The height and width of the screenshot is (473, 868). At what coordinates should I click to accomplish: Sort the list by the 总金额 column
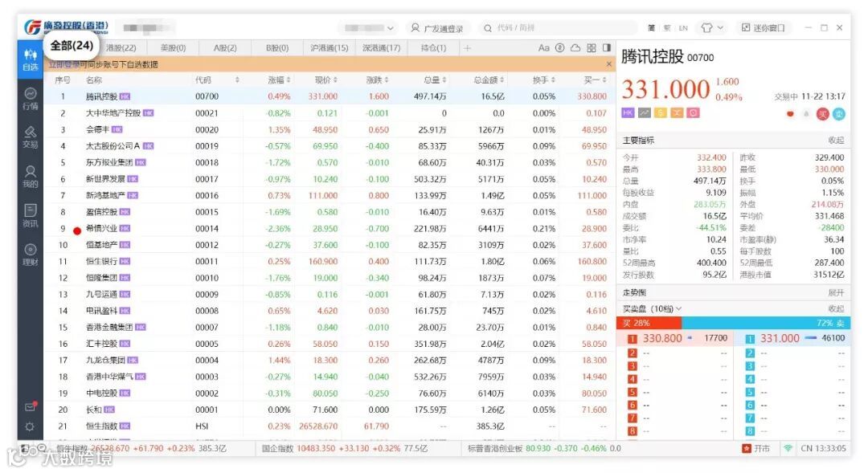coord(489,80)
